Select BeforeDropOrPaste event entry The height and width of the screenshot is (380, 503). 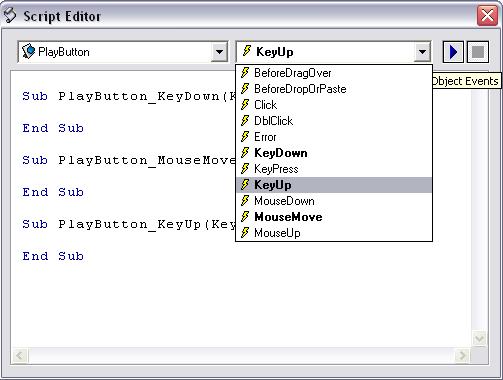334,89
